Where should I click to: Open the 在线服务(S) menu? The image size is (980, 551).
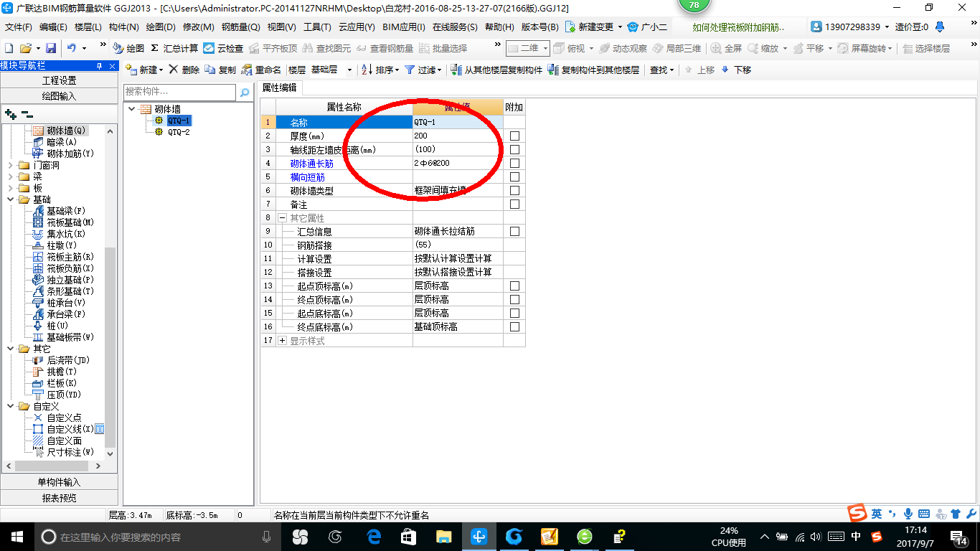(x=455, y=27)
